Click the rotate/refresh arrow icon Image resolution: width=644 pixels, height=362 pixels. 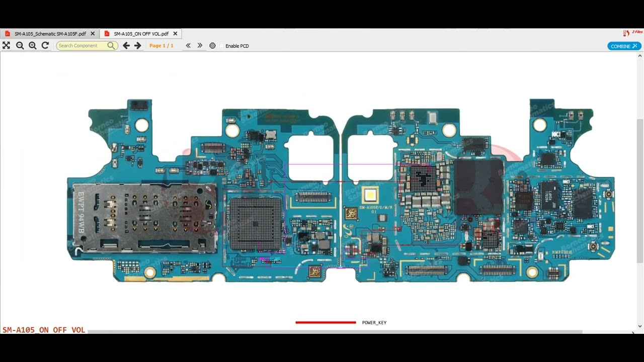(x=45, y=45)
